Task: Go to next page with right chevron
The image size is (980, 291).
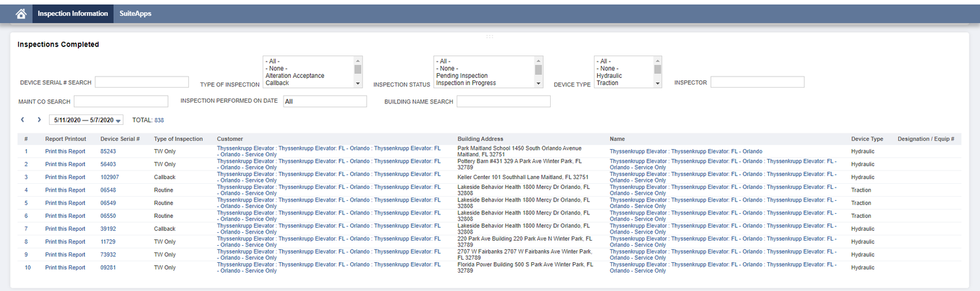Action: [x=39, y=120]
